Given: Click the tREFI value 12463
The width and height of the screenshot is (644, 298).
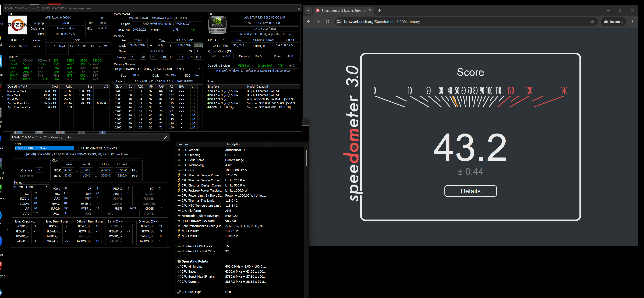Looking at the screenshot, I should click(132, 208).
